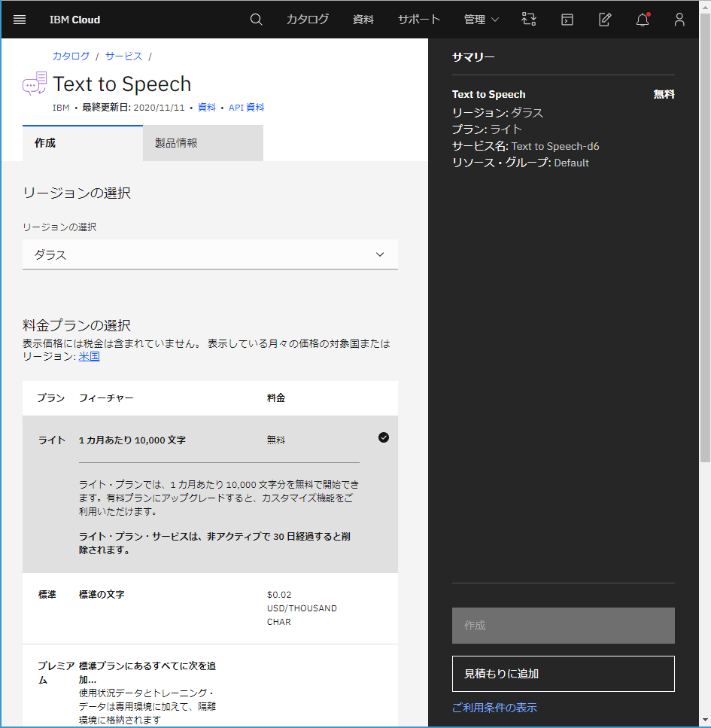The width and height of the screenshot is (711, 728).
Task: Go to サービス breadcrumb link
Action: [123, 56]
